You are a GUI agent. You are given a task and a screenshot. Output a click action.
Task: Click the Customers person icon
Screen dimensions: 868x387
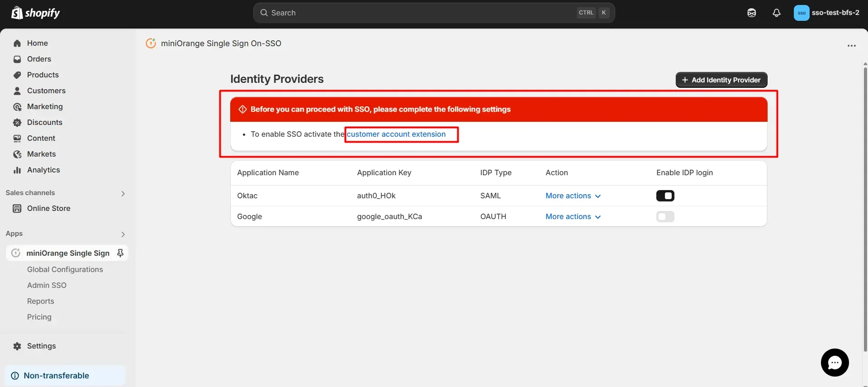[x=17, y=91]
